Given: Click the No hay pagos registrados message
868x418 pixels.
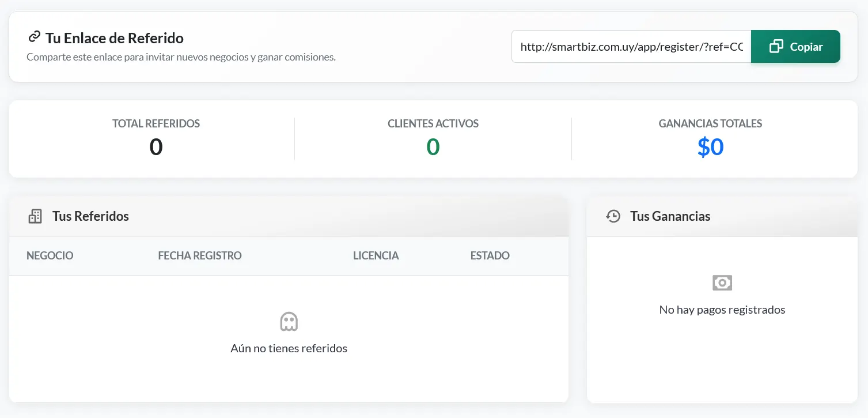Looking at the screenshot, I should (722, 310).
